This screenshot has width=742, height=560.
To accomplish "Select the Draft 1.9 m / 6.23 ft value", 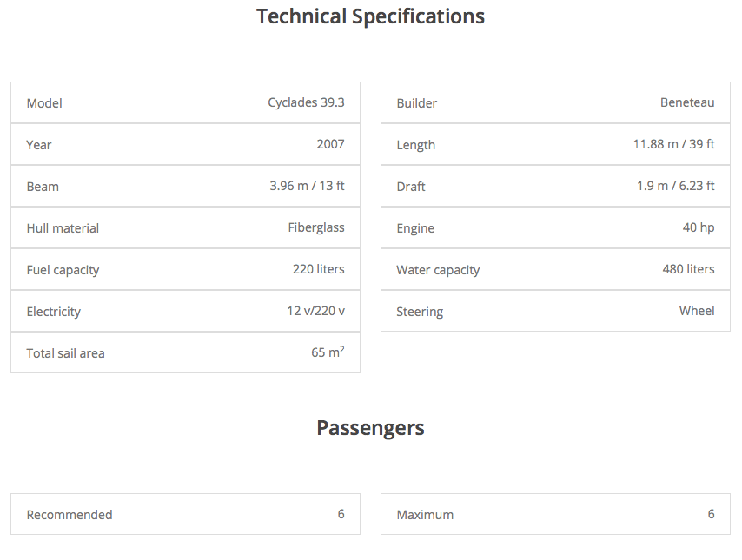I will click(x=675, y=186).
